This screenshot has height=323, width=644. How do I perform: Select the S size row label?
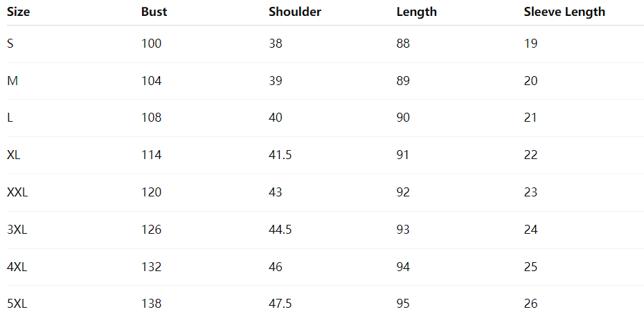point(10,44)
